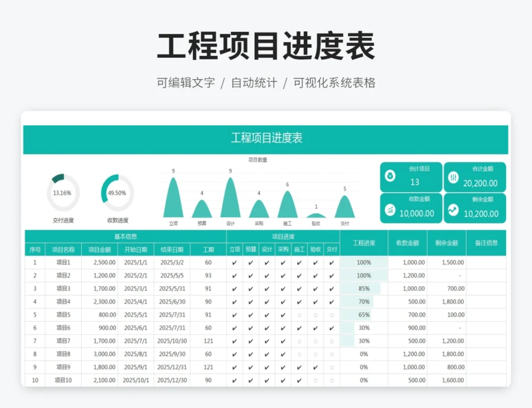532x408 pixels.
Task: Select the 设计 peak in 项目数量 chart
Action: point(230,198)
